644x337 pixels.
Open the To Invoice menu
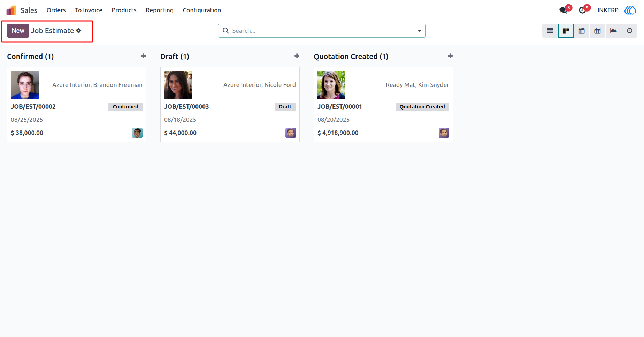pos(89,10)
